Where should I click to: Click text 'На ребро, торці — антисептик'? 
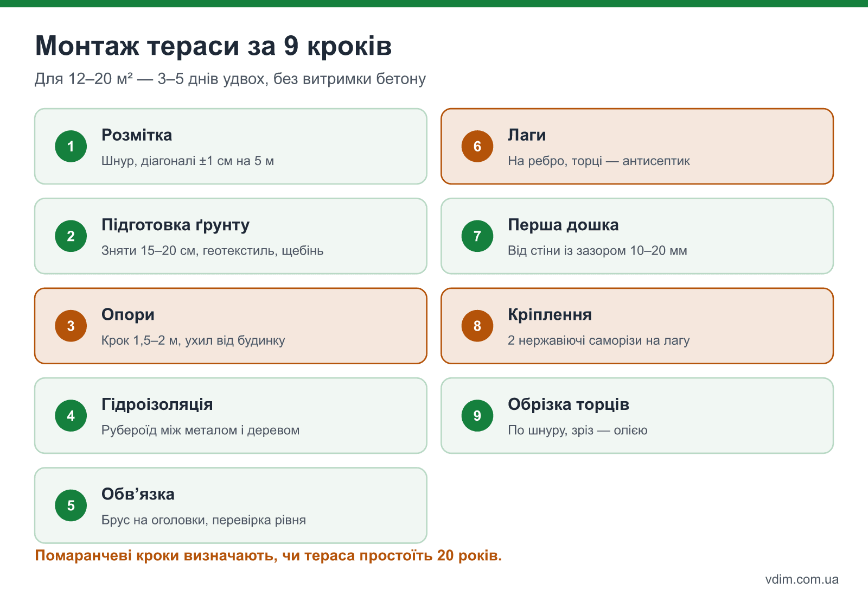point(599,161)
